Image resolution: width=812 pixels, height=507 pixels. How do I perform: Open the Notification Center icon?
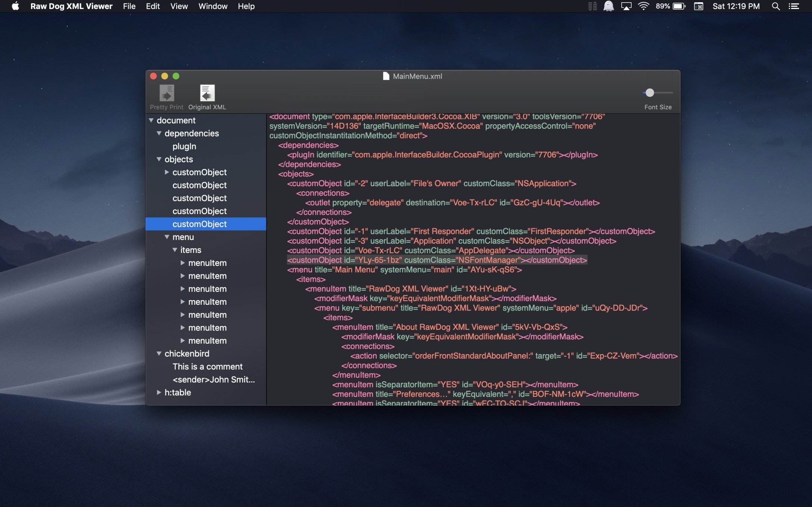tap(794, 6)
